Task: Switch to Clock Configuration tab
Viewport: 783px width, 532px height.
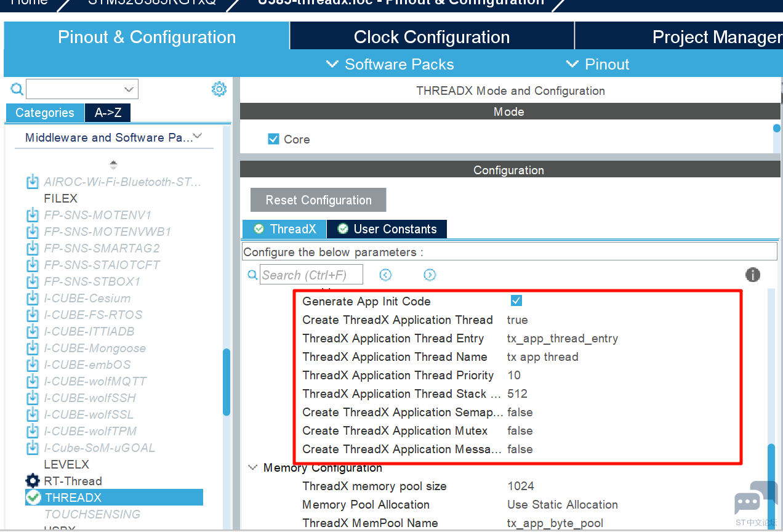Action: pyautogui.click(x=432, y=37)
